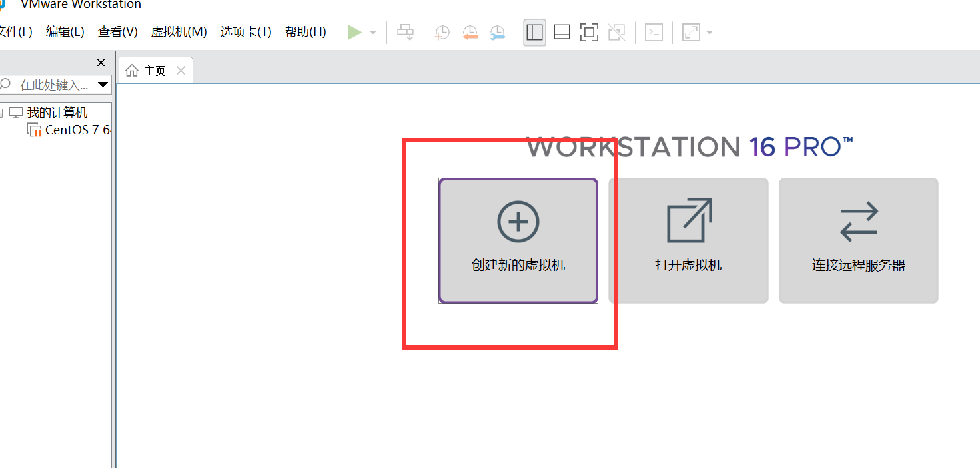Close the 主页 tab
This screenshot has width=980, height=468.
click(x=181, y=71)
